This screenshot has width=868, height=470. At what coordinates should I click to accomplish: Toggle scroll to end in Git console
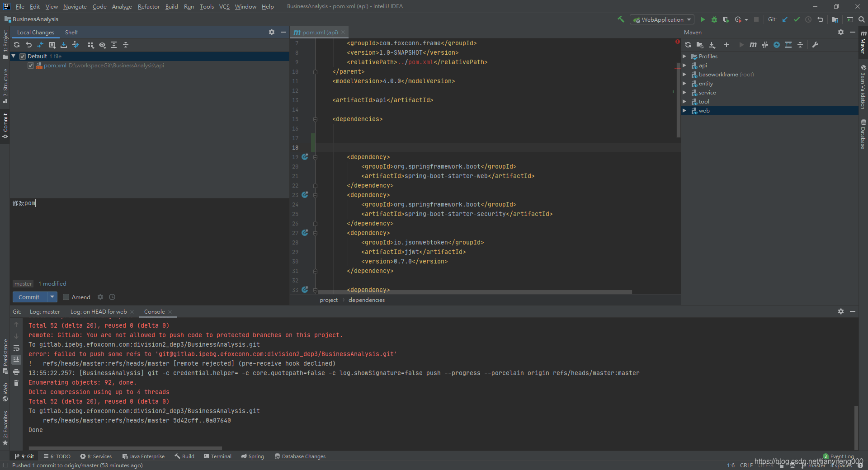(x=16, y=360)
